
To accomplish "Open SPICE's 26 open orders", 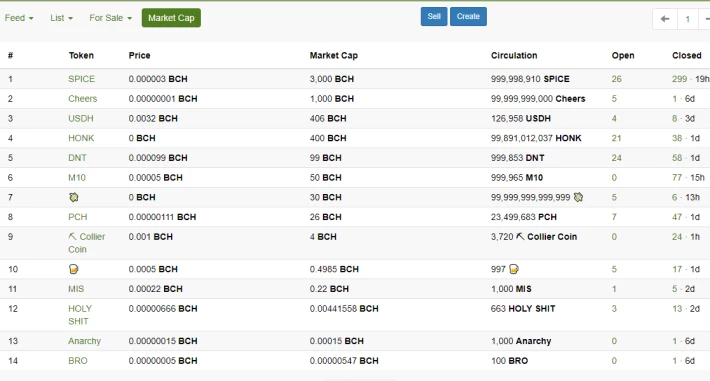I will point(616,79).
